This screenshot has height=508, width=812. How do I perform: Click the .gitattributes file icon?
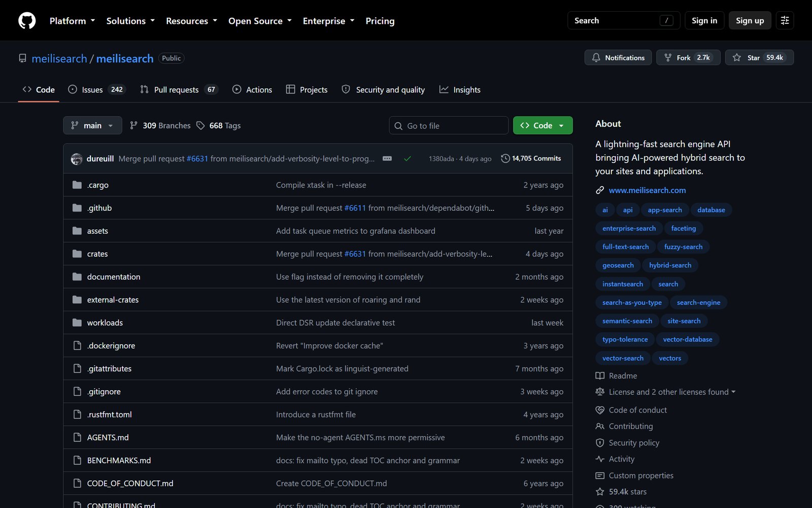point(77,368)
